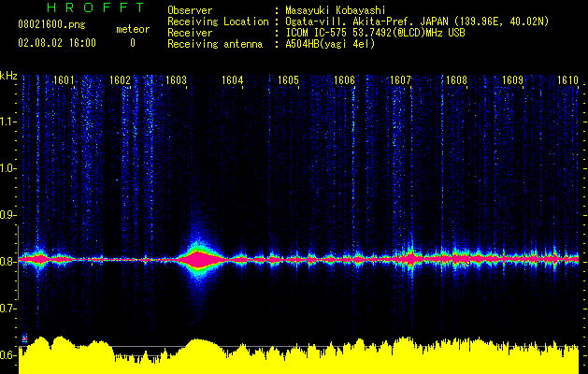Click the 0.6 kHz axis label
Screen dimensions: 588x374
click(x=7, y=355)
